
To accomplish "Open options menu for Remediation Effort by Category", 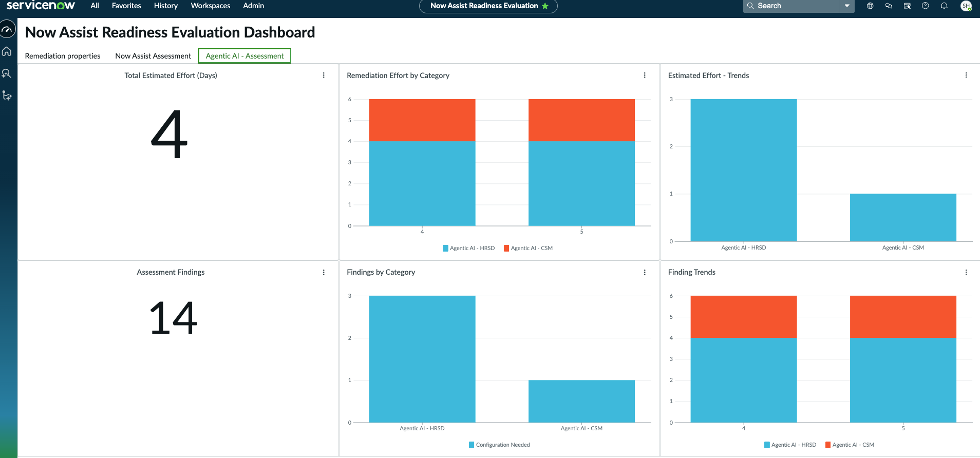I will pos(645,75).
